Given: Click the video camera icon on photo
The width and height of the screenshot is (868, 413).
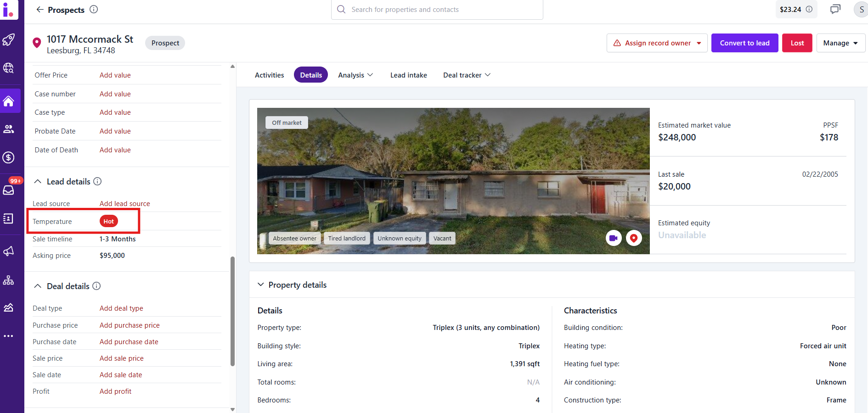Looking at the screenshot, I should (613, 238).
